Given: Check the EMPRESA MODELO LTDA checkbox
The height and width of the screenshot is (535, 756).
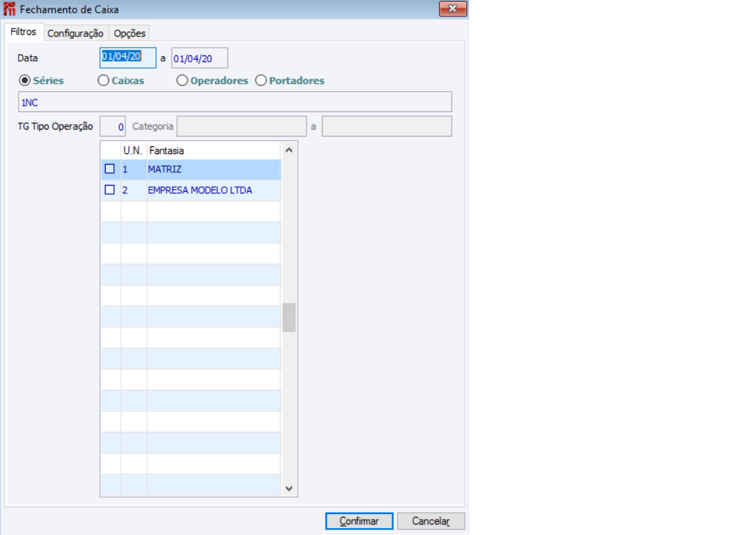Looking at the screenshot, I should [110, 190].
